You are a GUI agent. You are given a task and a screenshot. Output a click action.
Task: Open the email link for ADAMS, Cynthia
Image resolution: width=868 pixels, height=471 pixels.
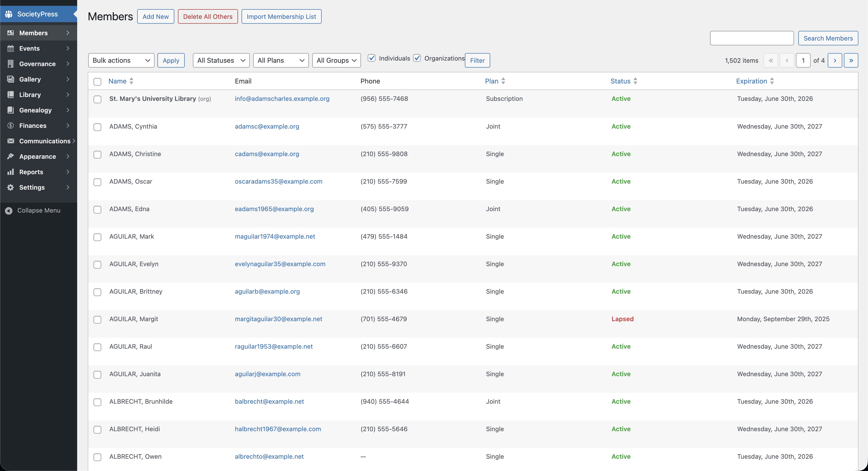click(x=266, y=126)
